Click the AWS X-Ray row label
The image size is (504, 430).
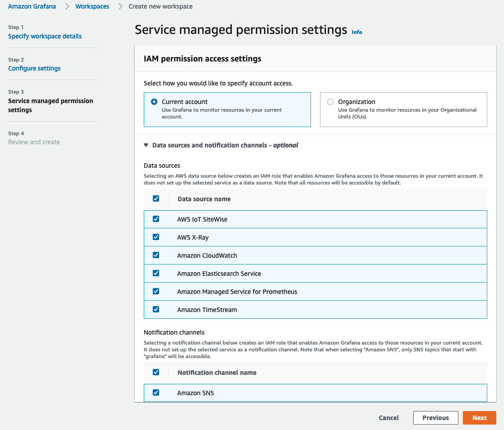(x=193, y=237)
